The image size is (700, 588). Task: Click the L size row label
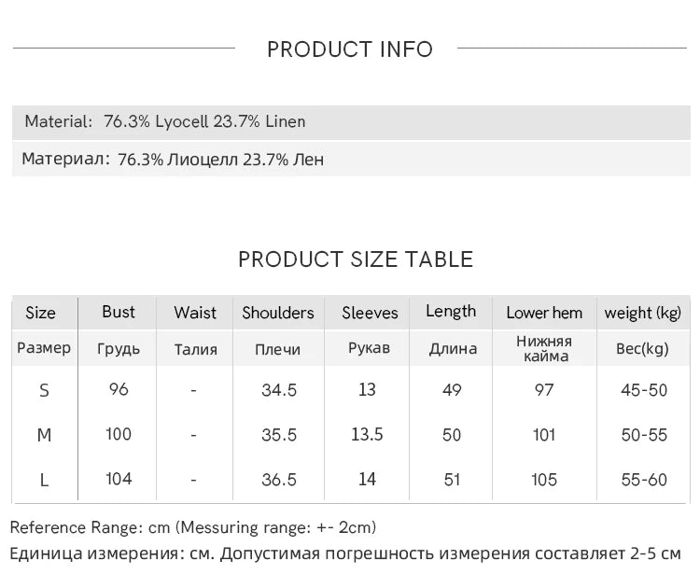coord(44,480)
